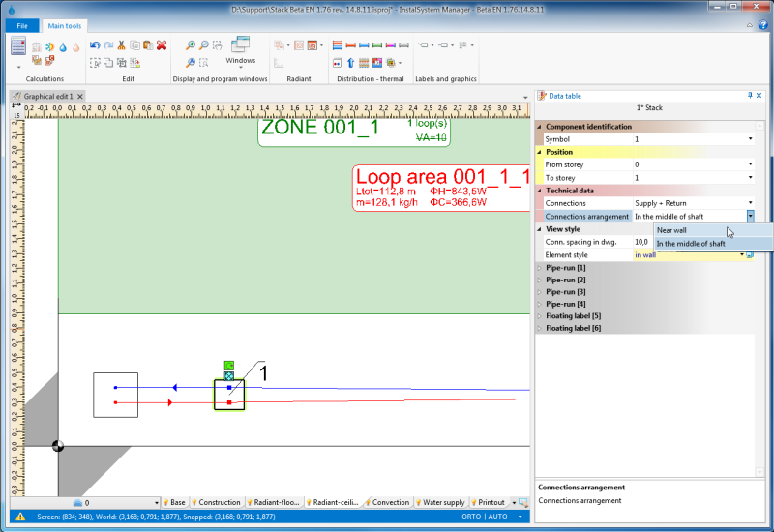774x532 pixels.
Task: Switch to the Convection layer tab
Action: (x=388, y=502)
